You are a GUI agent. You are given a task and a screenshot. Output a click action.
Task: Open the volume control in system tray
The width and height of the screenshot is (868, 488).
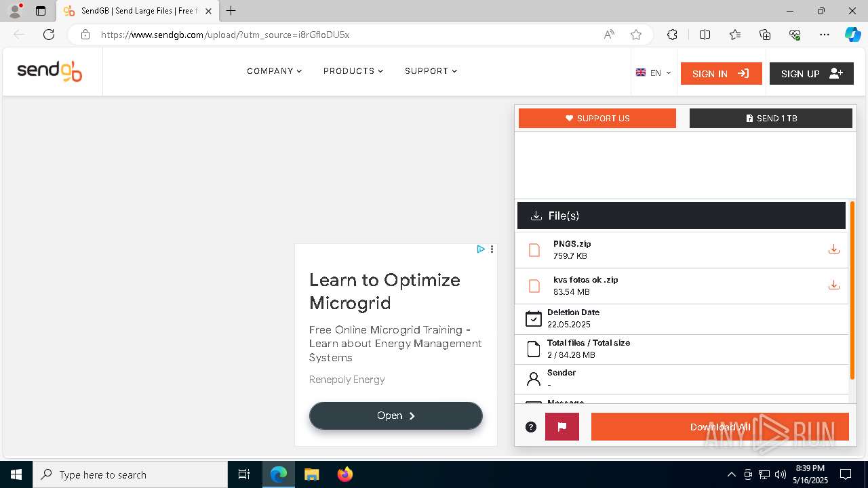[x=780, y=474]
